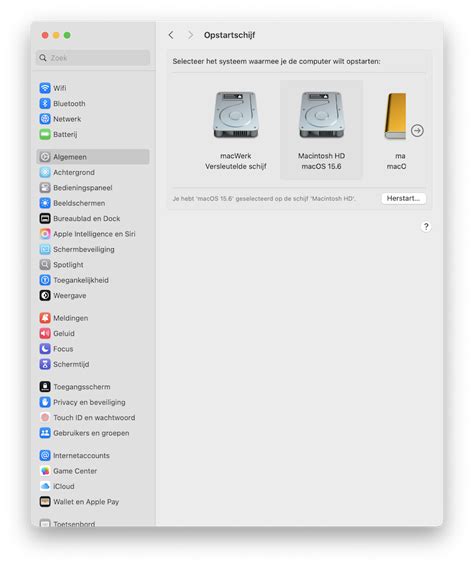Open help with the question mark button
Viewport: 474px width, 567px height.
pos(426,227)
